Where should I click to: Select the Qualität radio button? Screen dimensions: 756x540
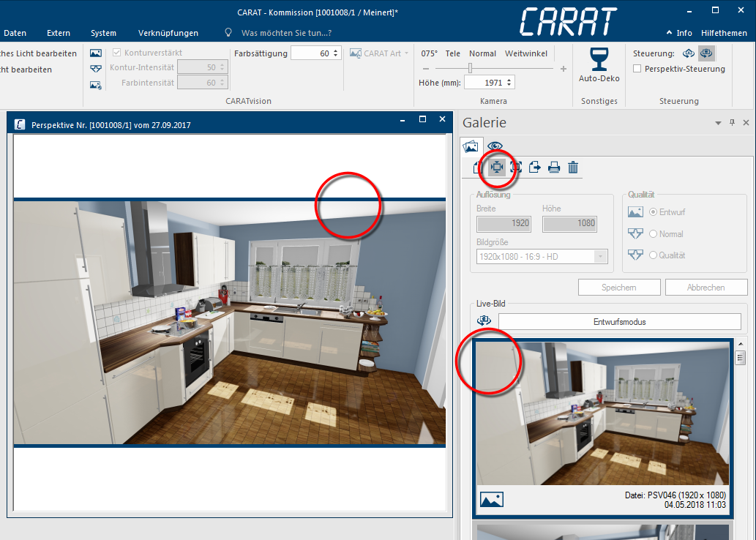tap(654, 255)
